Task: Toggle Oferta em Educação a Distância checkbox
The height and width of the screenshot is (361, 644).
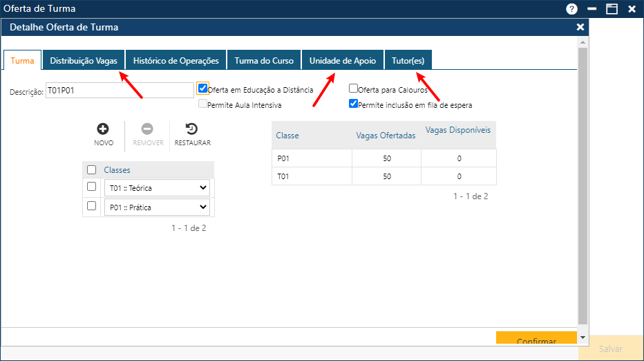Action: click(x=202, y=89)
